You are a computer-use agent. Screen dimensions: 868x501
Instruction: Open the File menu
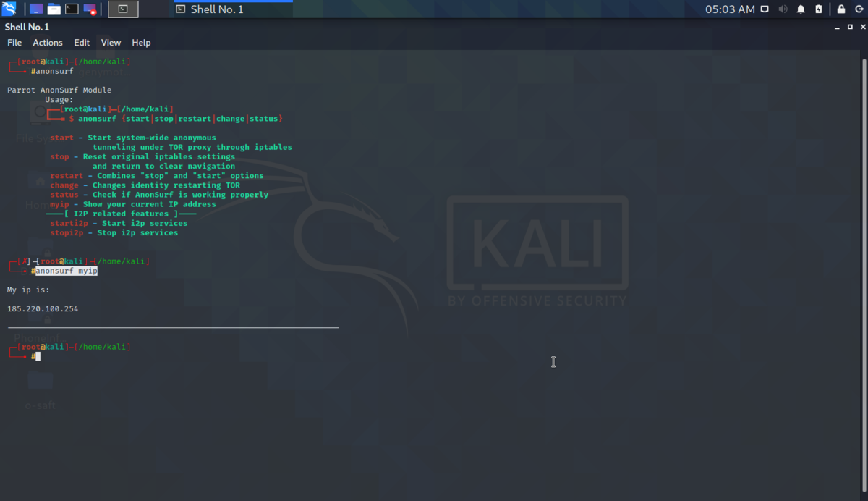pos(14,43)
